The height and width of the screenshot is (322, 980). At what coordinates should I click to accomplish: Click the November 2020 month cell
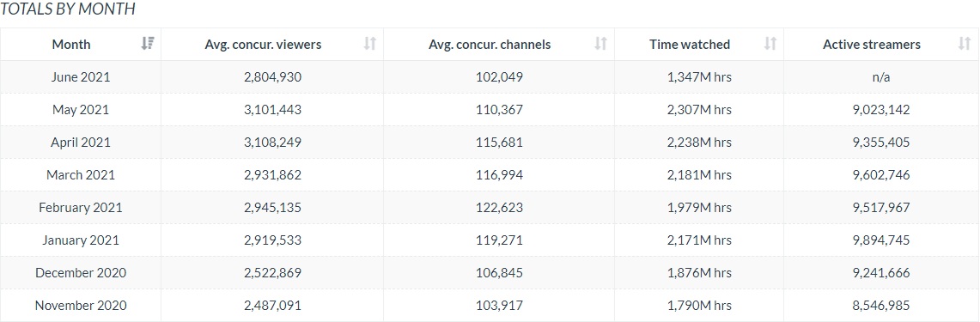(x=81, y=305)
